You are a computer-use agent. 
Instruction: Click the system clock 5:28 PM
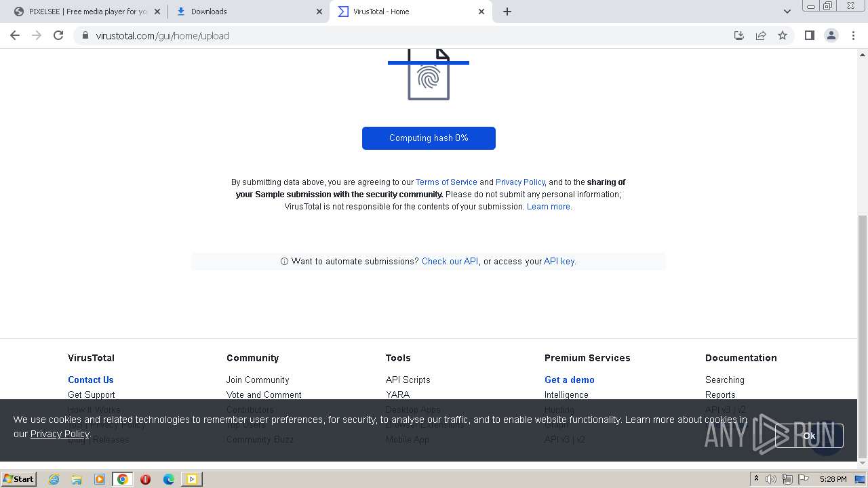coord(833,479)
